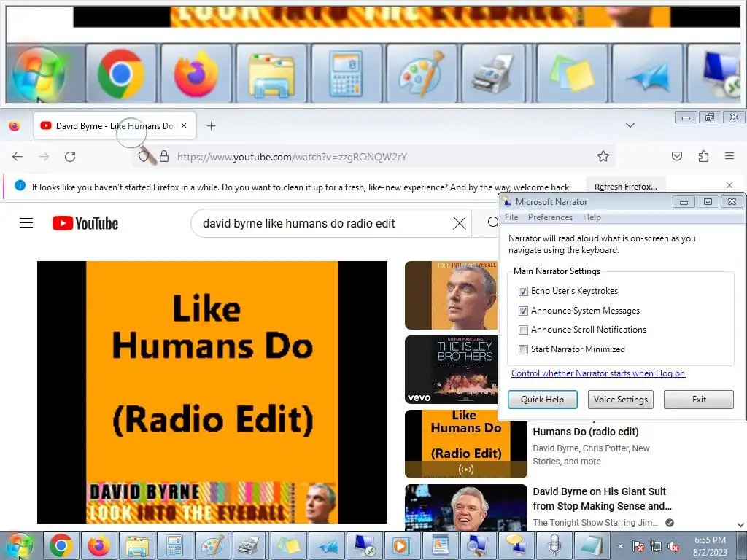Open Remote Desktop Connection taskbar icon
The height and width of the screenshot is (560, 747).
tap(365, 545)
